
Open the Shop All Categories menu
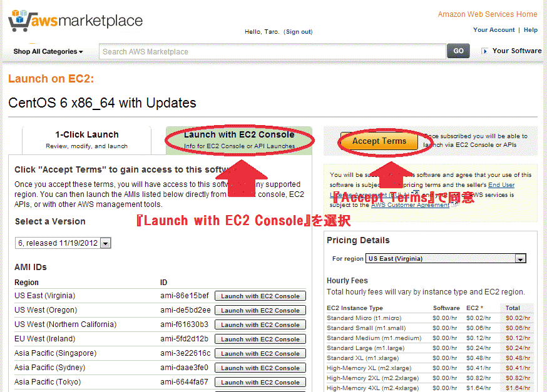(48, 51)
